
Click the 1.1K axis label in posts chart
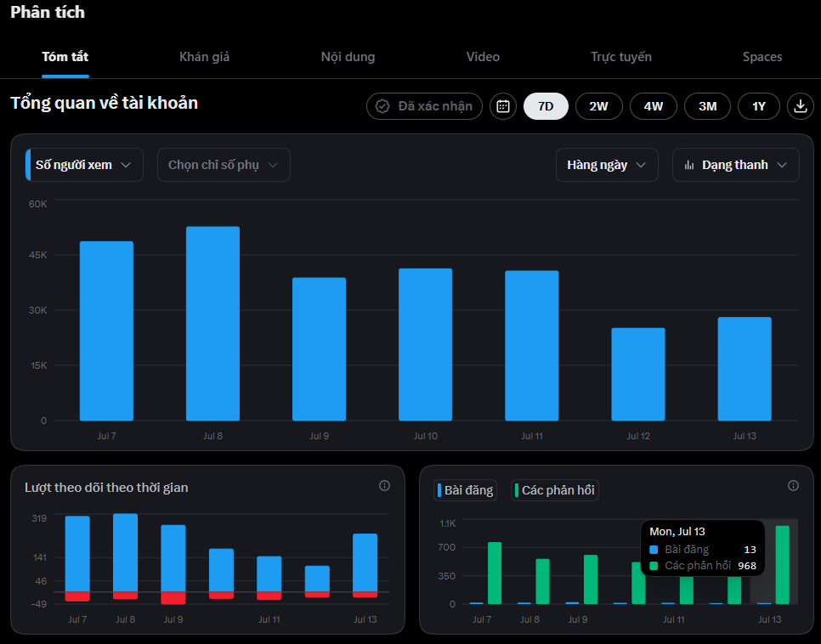pos(448,523)
